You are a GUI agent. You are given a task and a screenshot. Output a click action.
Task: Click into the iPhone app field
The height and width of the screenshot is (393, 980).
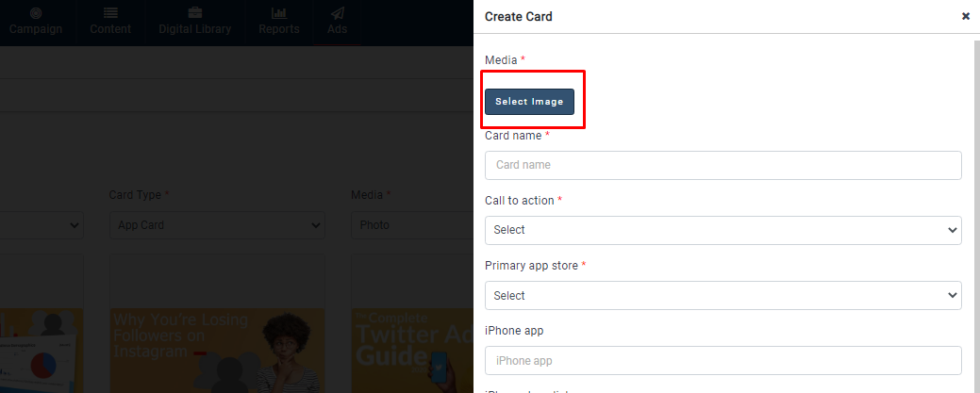[723, 360]
